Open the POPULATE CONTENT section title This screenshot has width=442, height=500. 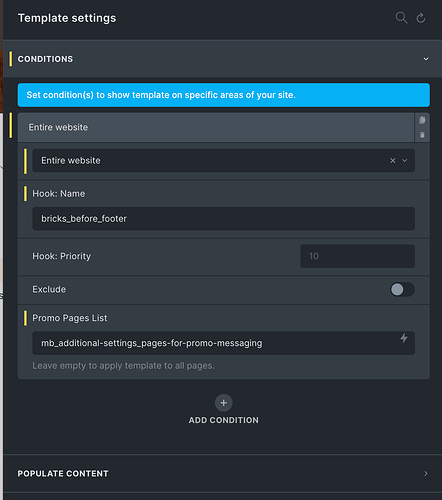(x=63, y=474)
